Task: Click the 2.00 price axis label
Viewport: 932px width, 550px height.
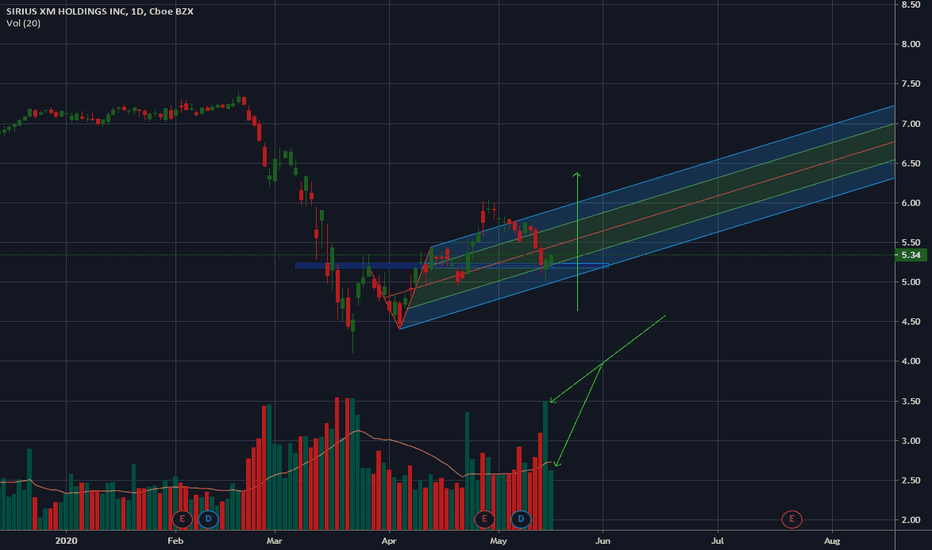Action: [911, 520]
